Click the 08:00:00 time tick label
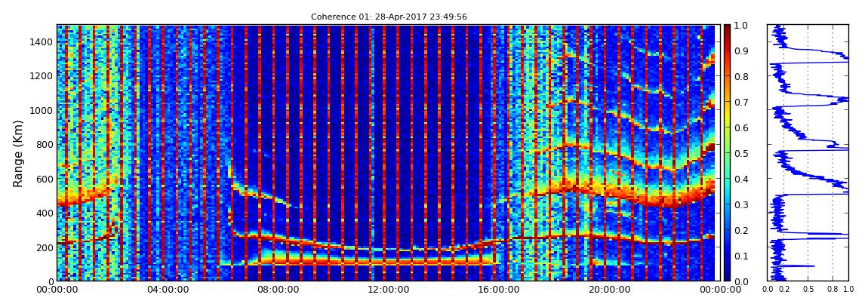 tap(276, 290)
